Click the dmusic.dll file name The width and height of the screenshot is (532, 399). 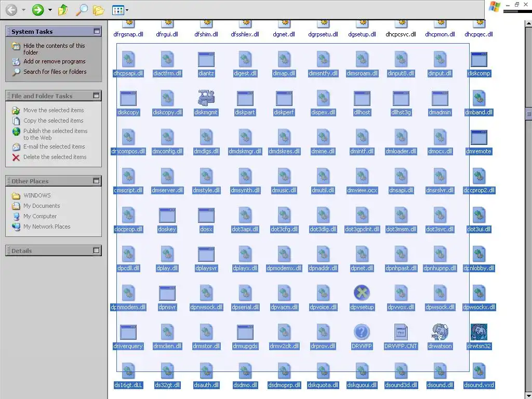pos(284,190)
